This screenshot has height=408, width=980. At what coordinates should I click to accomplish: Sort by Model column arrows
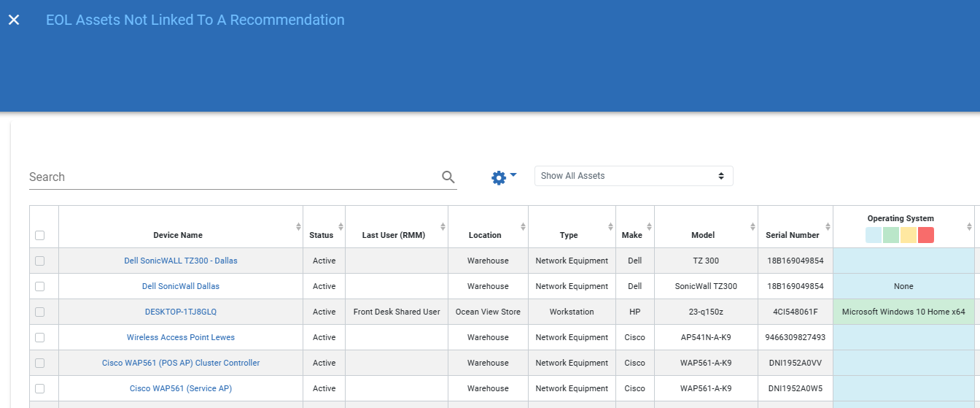pyautogui.click(x=753, y=227)
